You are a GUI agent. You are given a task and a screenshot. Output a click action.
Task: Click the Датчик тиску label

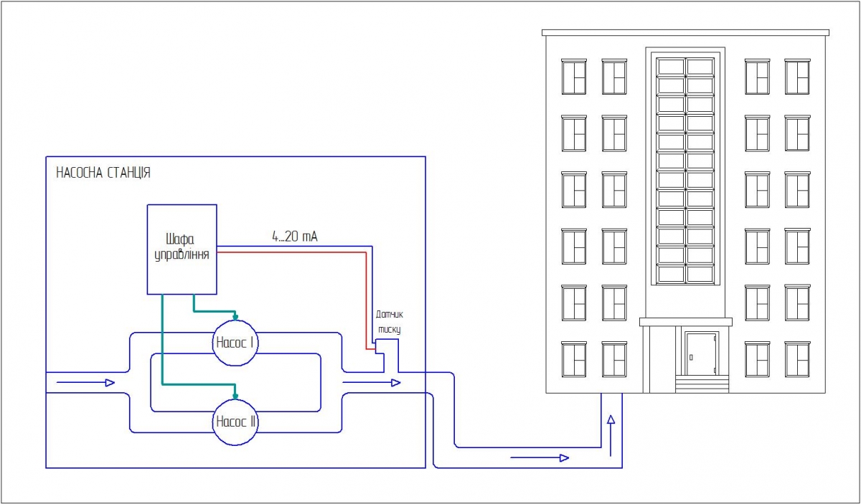tap(390, 322)
